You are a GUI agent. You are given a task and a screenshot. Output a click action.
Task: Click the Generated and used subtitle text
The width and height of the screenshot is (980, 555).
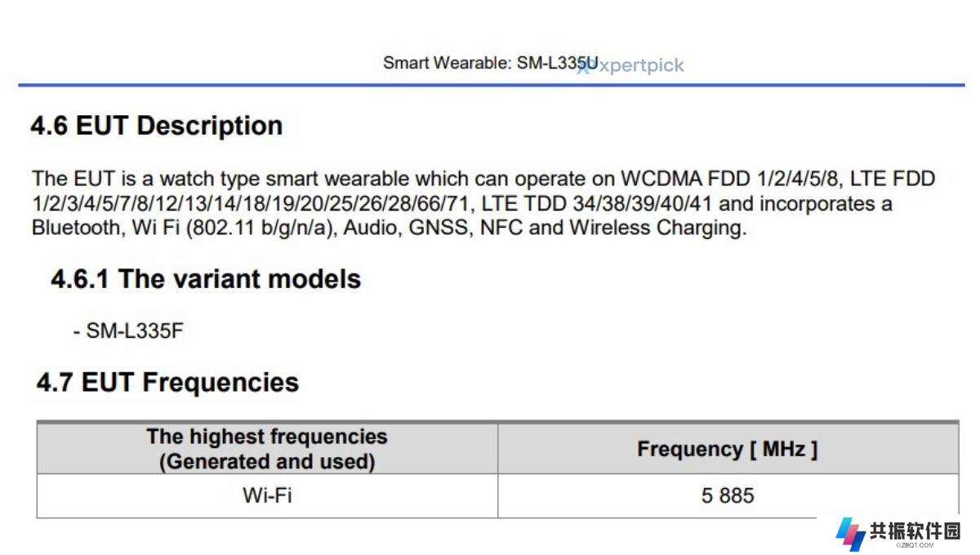coord(267,461)
